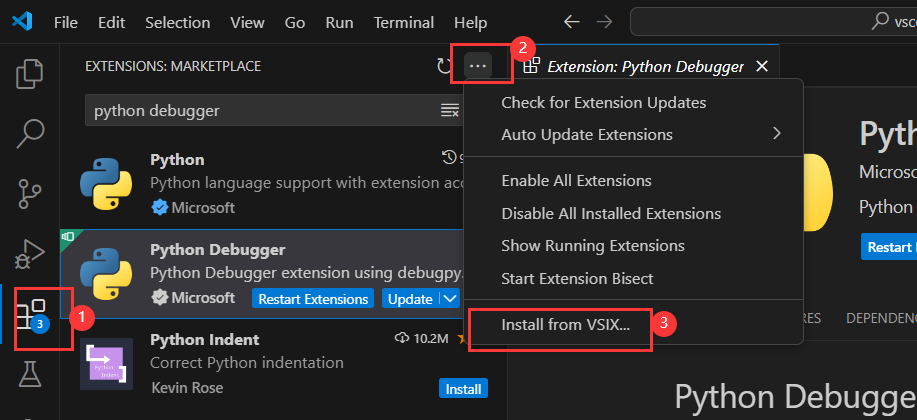Close the Python Debugger extension tab
This screenshot has width=917, height=420.
[762, 66]
